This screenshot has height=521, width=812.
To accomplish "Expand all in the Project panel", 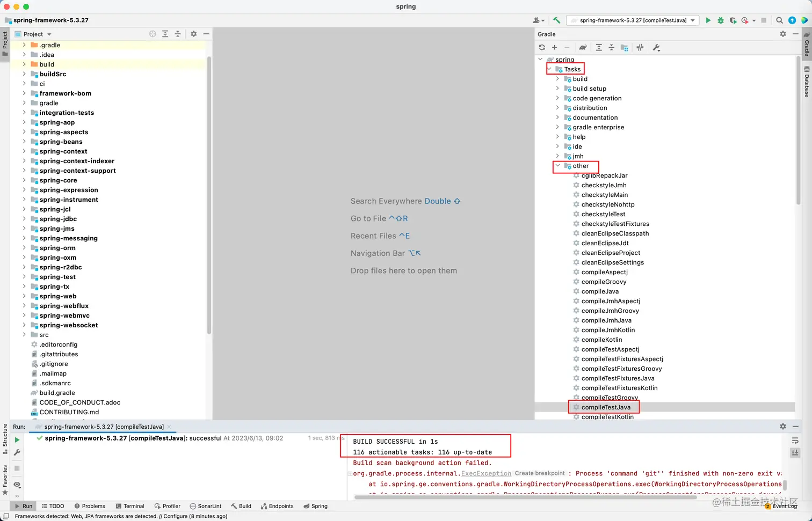I will pyautogui.click(x=165, y=34).
